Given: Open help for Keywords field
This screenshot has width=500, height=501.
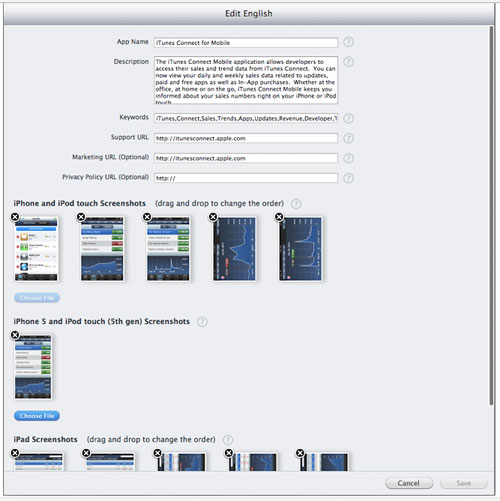Looking at the screenshot, I should (348, 118).
